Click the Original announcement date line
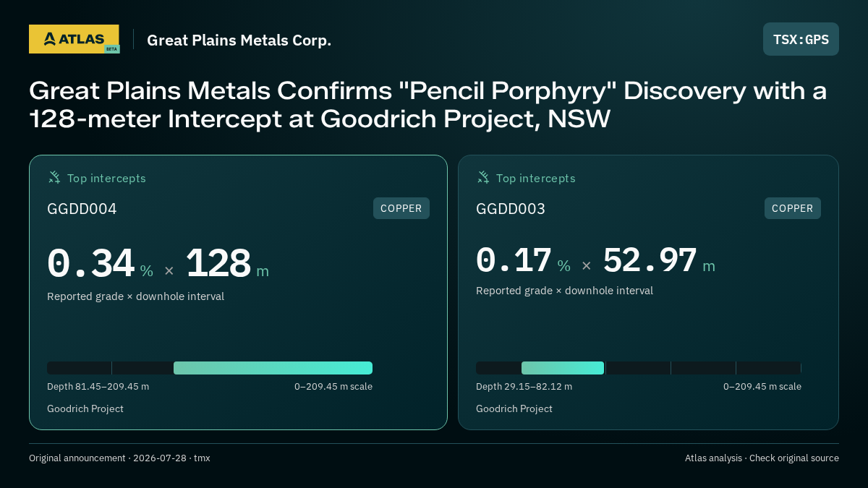 coord(119,458)
